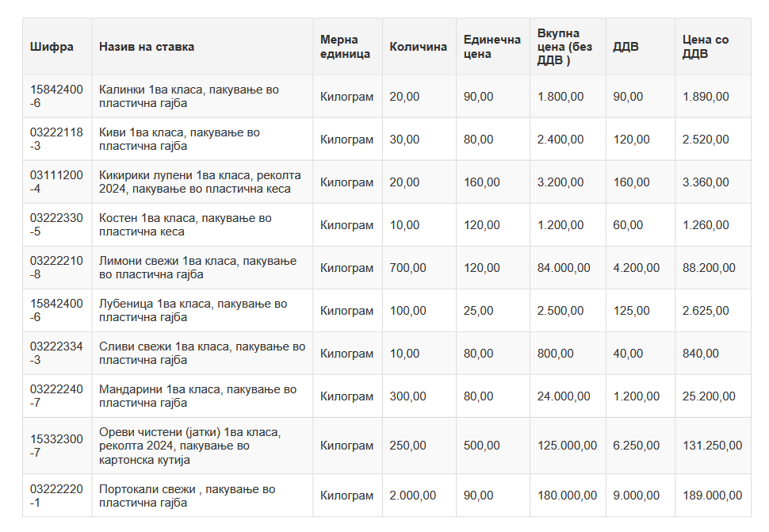Click the Шифра column header
The height and width of the screenshot is (532, 769).
[52, 47]
